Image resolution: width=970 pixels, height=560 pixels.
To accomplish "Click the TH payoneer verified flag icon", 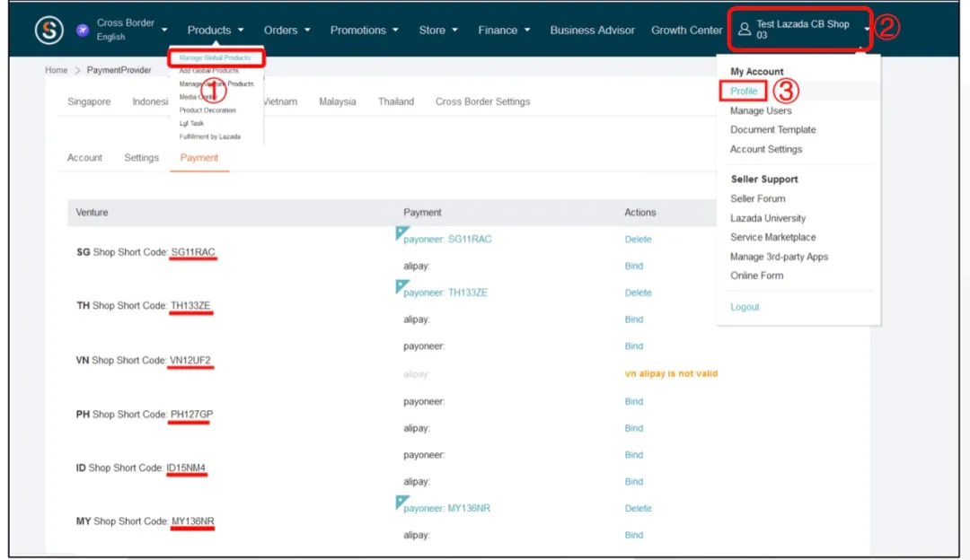I will (x=401, y=285).
